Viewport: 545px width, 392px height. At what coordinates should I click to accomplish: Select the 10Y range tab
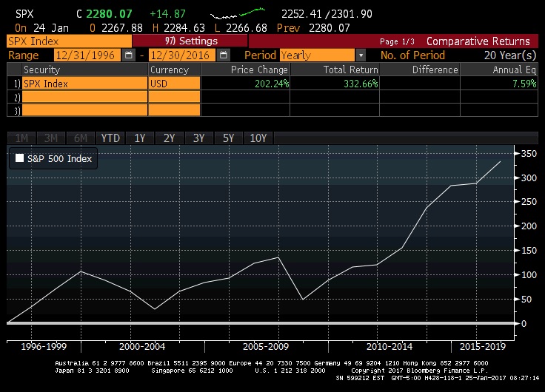(258, 138)
